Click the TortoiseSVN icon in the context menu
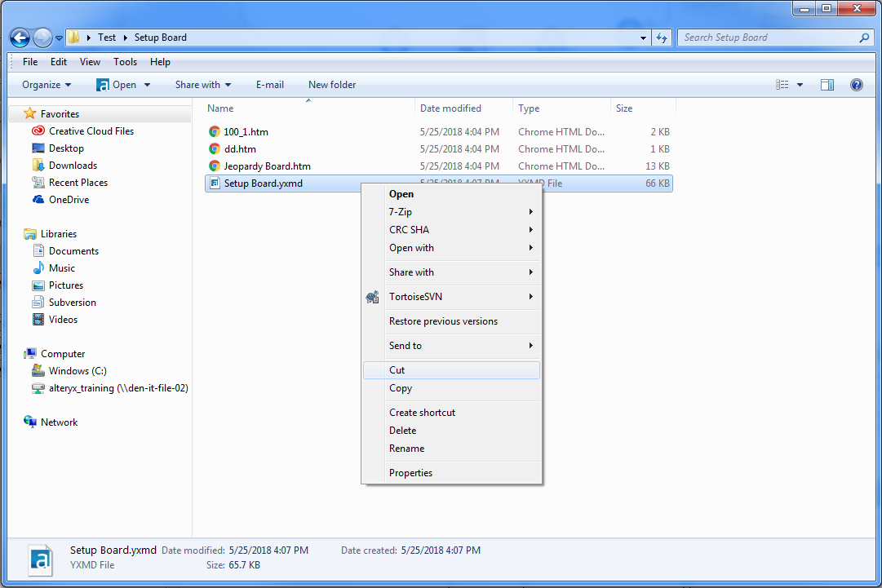Viewport: 882px width, 588px height. click(x=373, y=297)
